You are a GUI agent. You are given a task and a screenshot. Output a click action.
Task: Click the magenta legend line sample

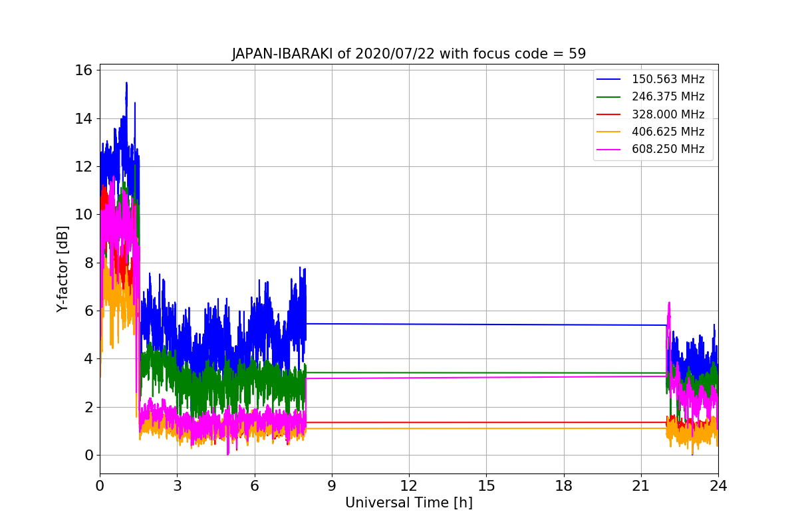click(x=609, y=149)
